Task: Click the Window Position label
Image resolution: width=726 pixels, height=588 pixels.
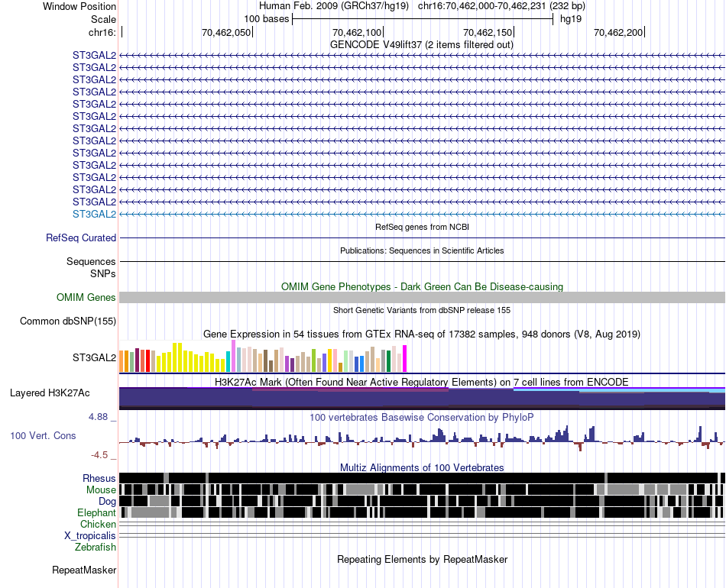Action: pos(79,6)
